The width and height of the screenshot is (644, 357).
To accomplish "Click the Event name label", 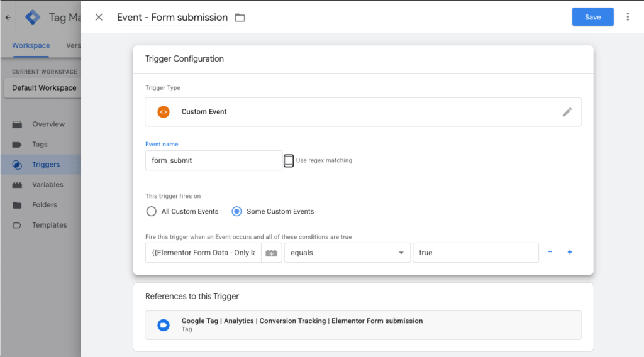I will [162, 144].
